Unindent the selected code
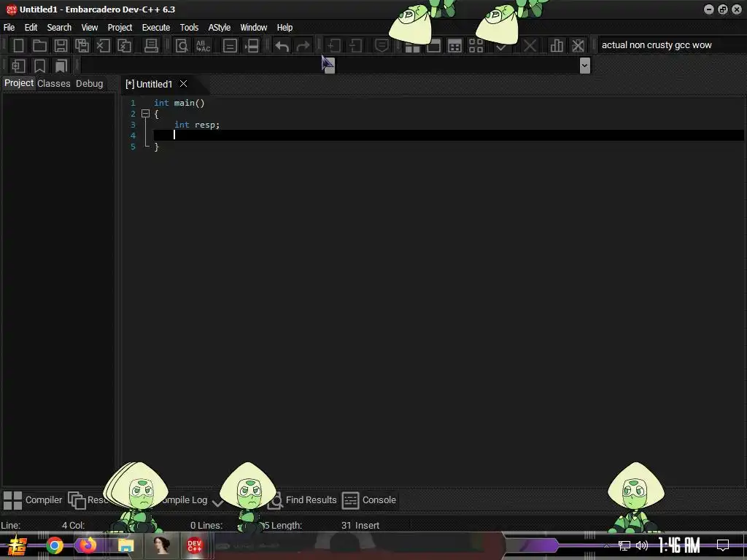This screenshot has height=560, width=747. point(355,46)
